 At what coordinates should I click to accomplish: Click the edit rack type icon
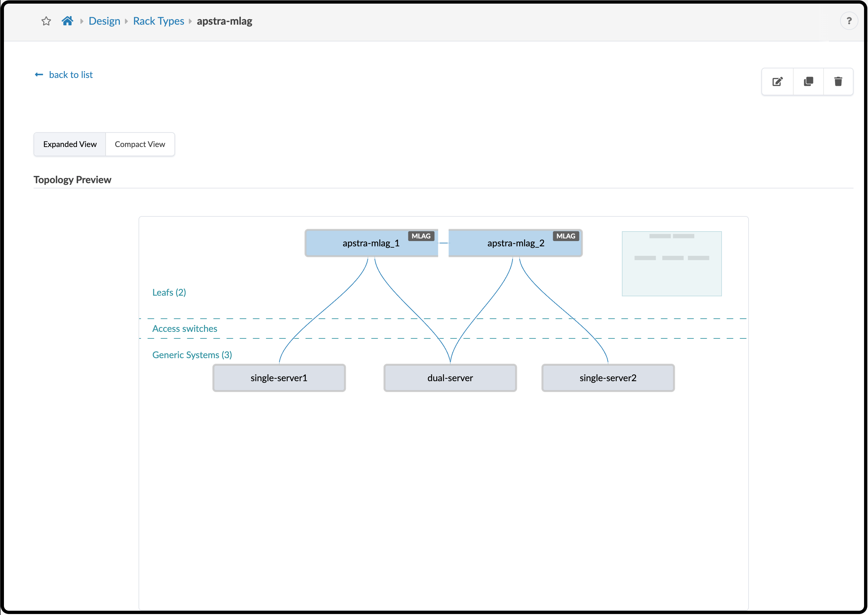[x=778, y=82]
